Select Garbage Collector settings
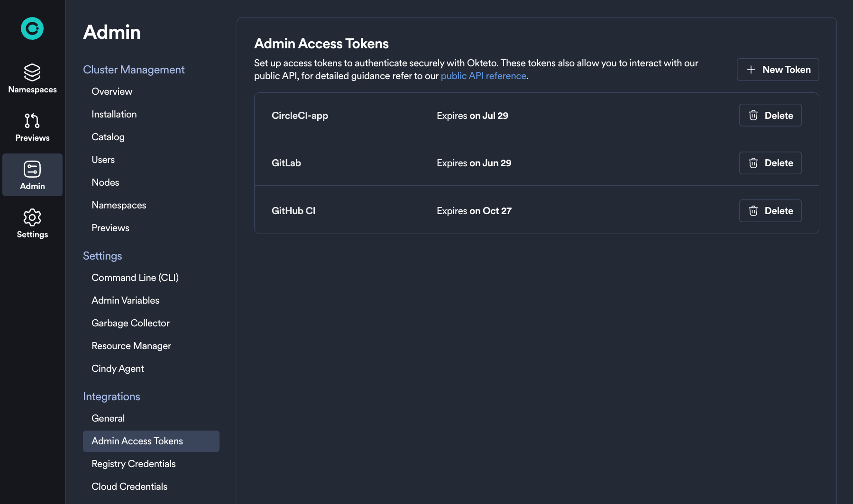The image size is (853, 504). 130,323
